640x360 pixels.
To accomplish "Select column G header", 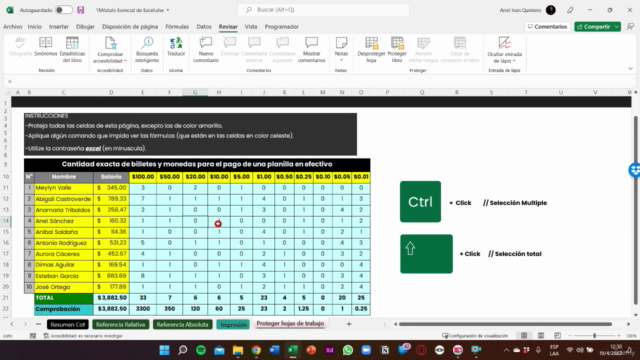I will click(195, 93).
